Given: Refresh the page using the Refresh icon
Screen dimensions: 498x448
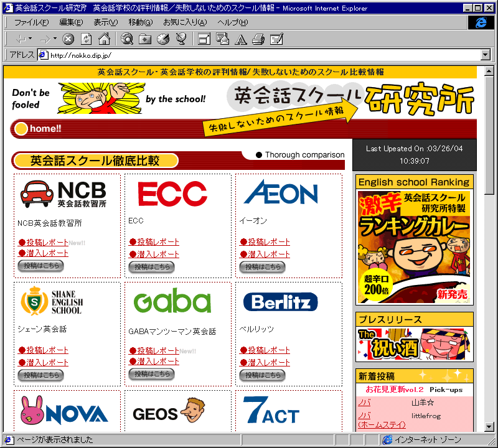Looking at the screenshot, I should coord(87,39).
